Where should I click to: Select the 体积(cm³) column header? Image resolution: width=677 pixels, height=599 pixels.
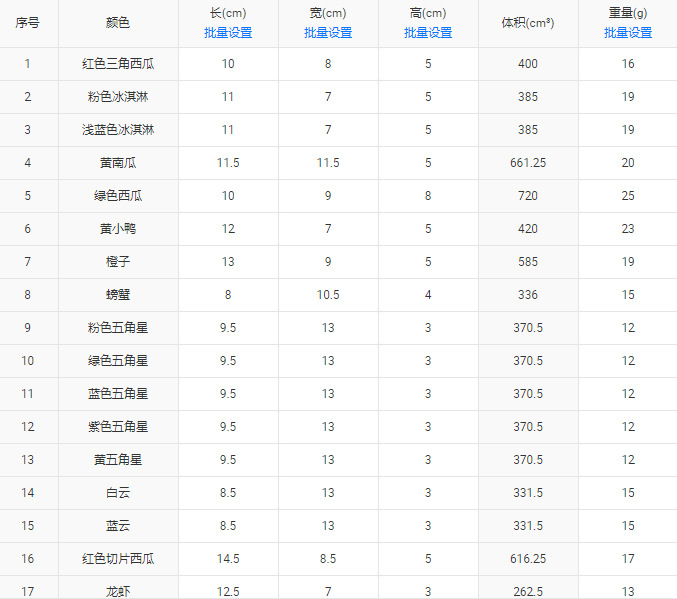click(528, 22)
